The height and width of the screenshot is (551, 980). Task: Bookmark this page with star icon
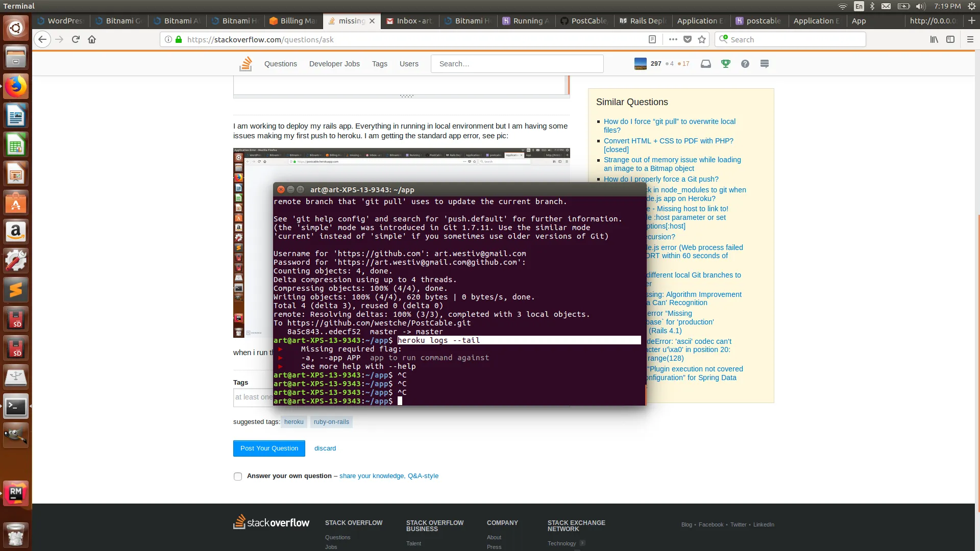(x=702, y=40)
